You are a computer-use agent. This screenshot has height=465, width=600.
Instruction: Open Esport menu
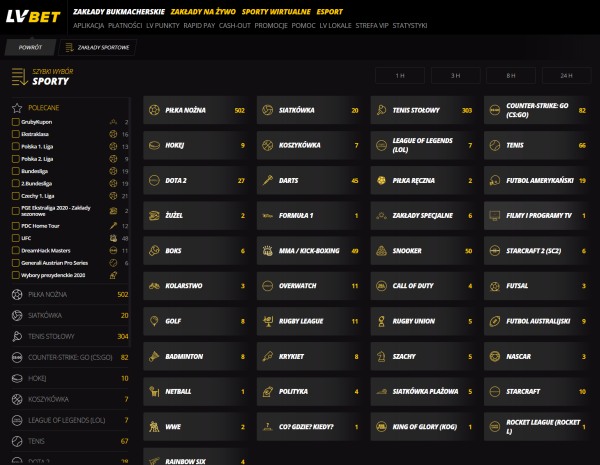[x=329, y=12]
